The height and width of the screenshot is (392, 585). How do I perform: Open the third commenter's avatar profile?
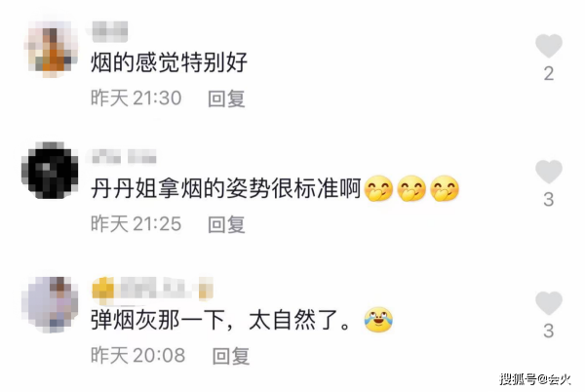[x=50, y=304]
